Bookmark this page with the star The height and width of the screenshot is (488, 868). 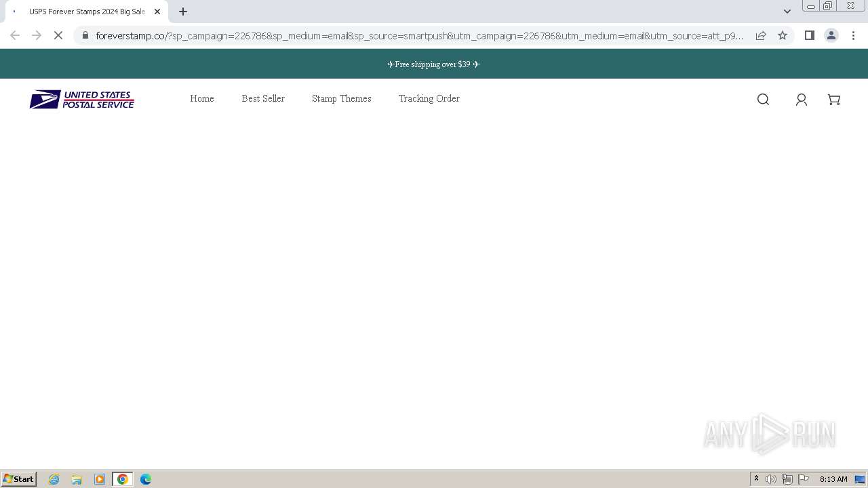click(783, 35)
